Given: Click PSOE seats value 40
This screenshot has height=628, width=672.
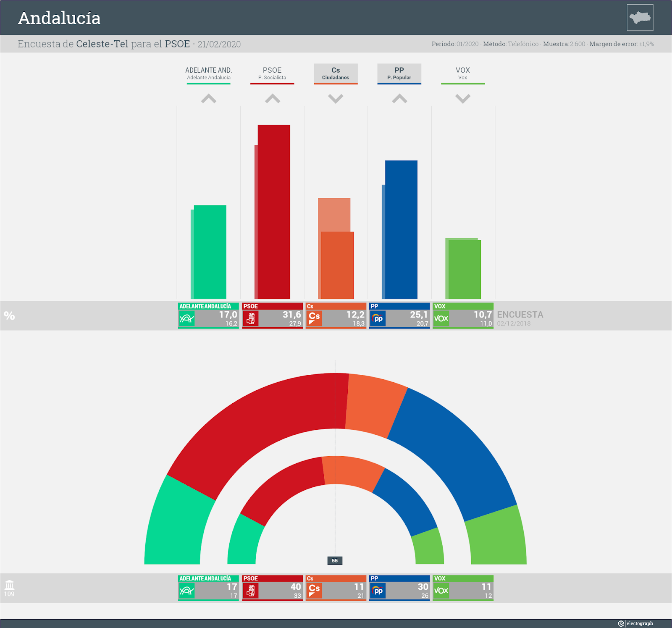Looking at the screenshot, I should (x=296, y=587).
